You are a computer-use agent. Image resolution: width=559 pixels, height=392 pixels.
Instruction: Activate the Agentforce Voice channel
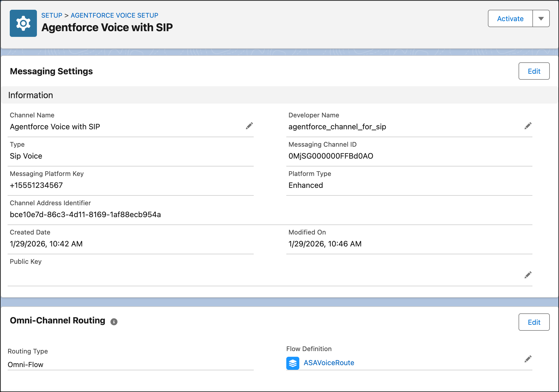point(510,18)
